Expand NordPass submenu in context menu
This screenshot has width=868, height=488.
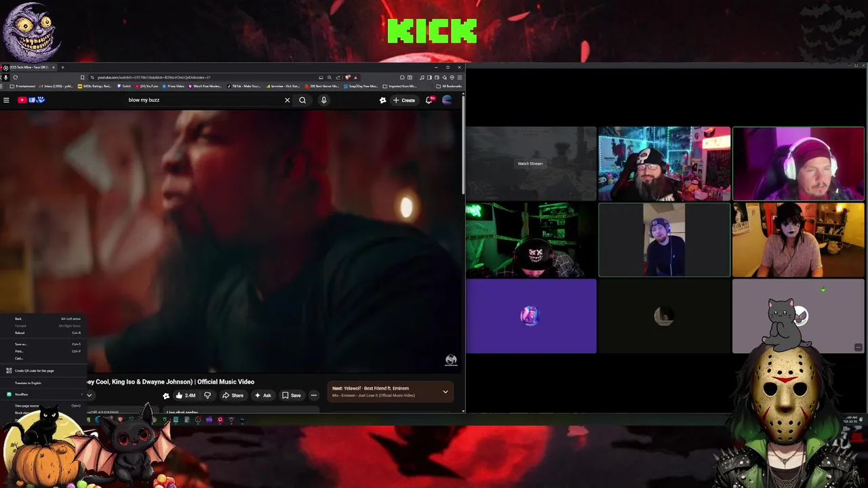click(x=45, y=394)
